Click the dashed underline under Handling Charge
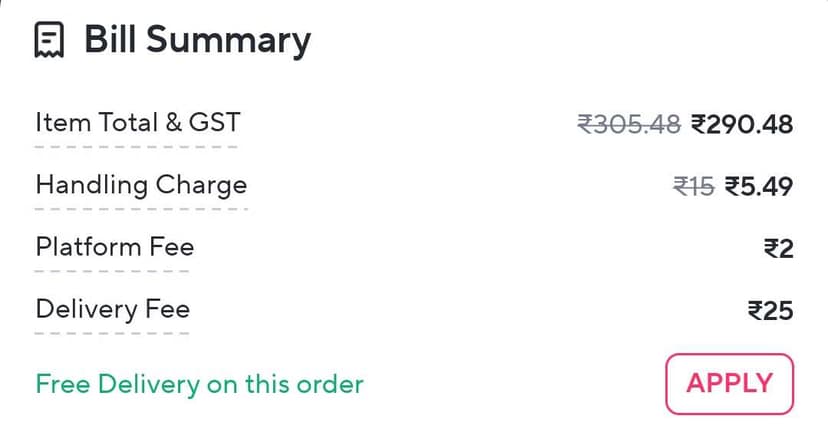Image resolution: width=828 pixels, height=439 pixels. click(x=140, y=209)
